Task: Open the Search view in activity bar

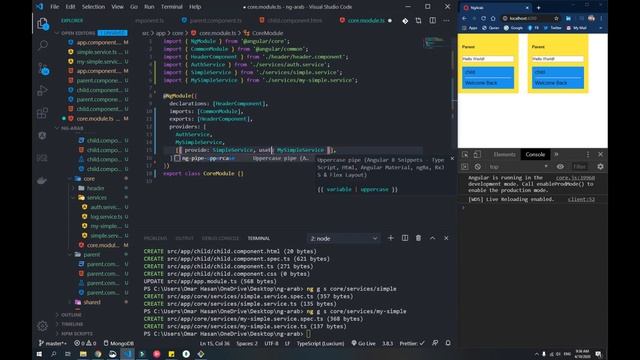Action: [x=42, y=45]
